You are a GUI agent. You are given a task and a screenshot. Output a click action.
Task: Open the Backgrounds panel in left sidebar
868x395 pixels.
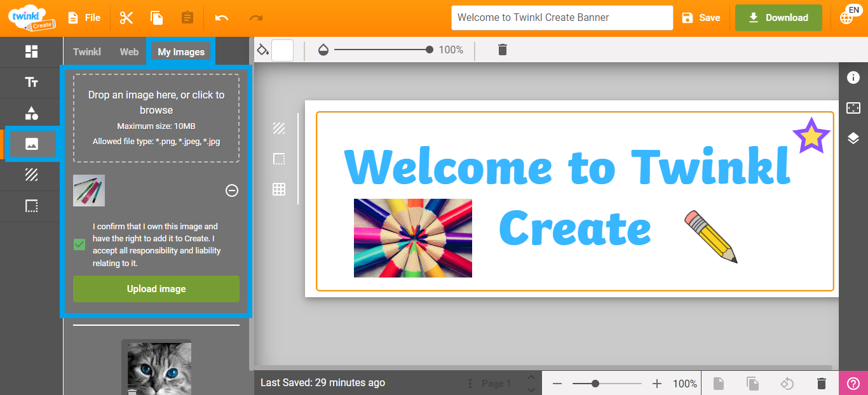tap(31, 175)
